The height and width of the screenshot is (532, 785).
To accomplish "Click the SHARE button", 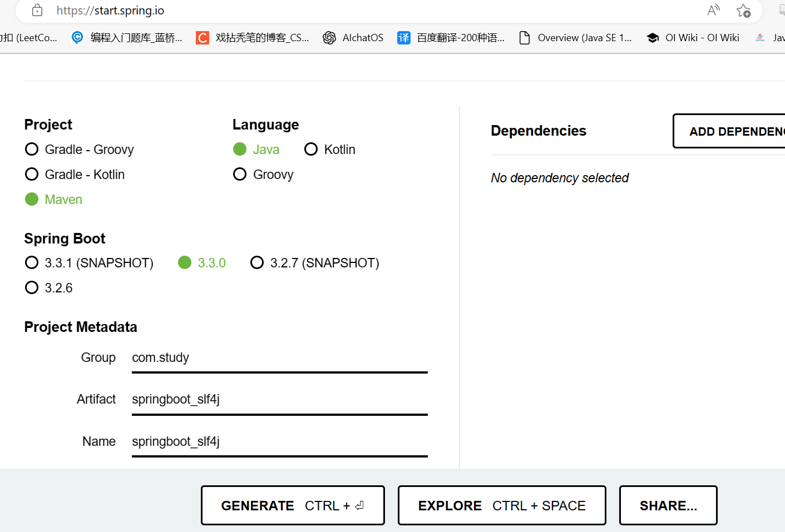I will [x=668, y=505].
